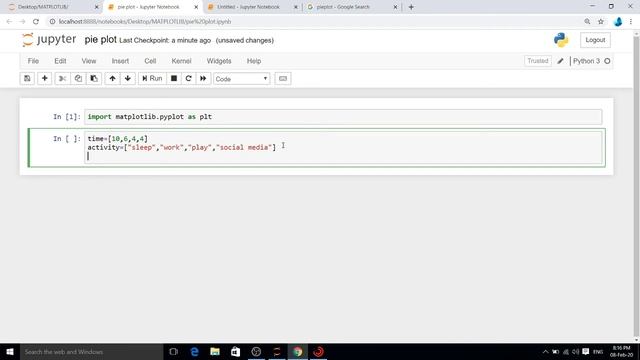The image size is (640, 360).
Task: Open Chrome from taskbar
Action: coord(298,351)
